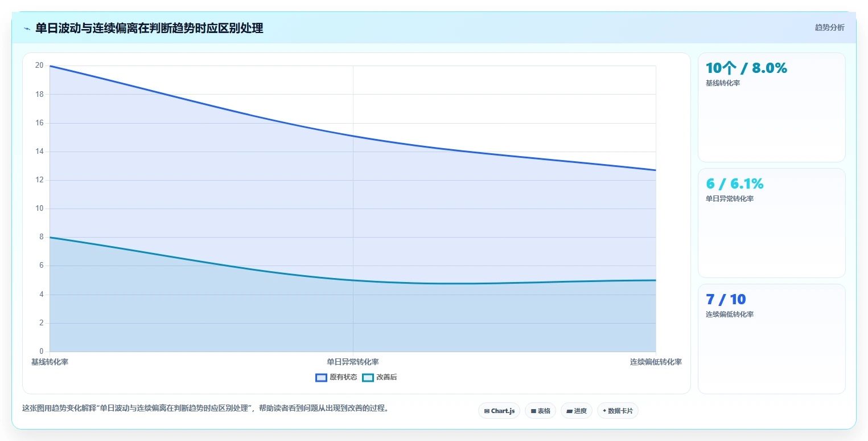Click the diamond icon in 数据卡片 chip

point(604,411)
